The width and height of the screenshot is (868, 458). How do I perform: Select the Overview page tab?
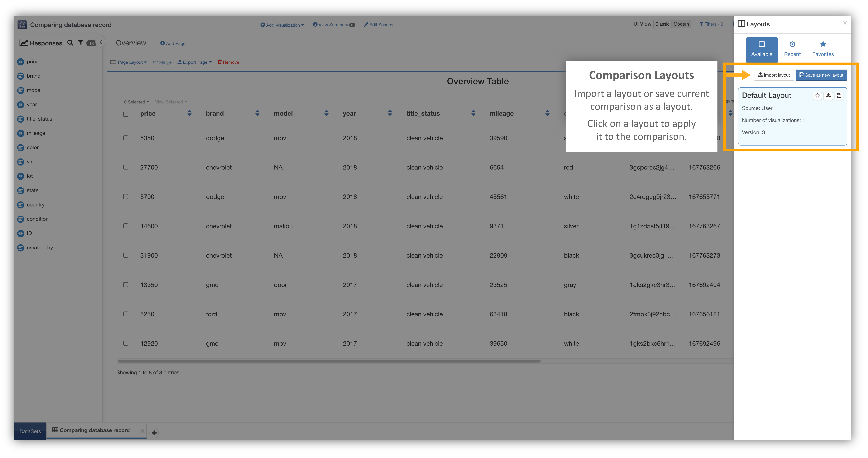(x=131, y=43)
